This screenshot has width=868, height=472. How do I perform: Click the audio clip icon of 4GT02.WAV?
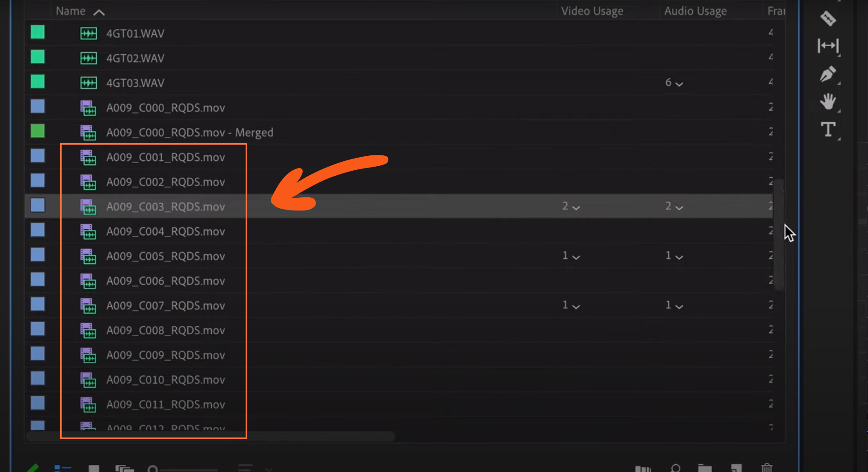[x=89, y=58]
